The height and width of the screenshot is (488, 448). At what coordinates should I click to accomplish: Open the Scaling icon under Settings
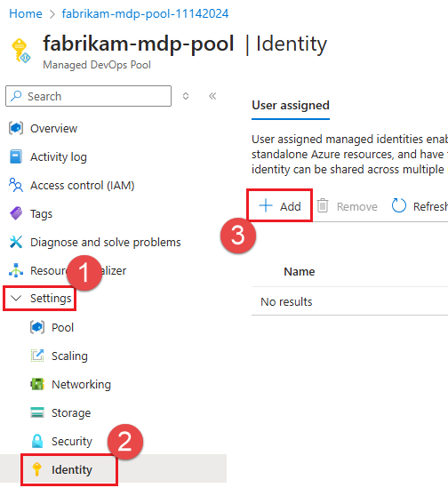point(37,356)
